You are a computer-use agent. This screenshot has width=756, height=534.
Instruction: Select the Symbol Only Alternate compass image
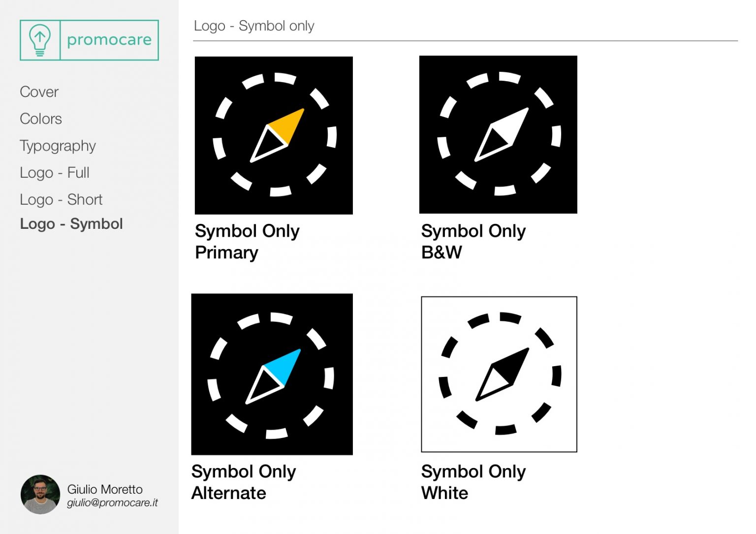[272, 374]
